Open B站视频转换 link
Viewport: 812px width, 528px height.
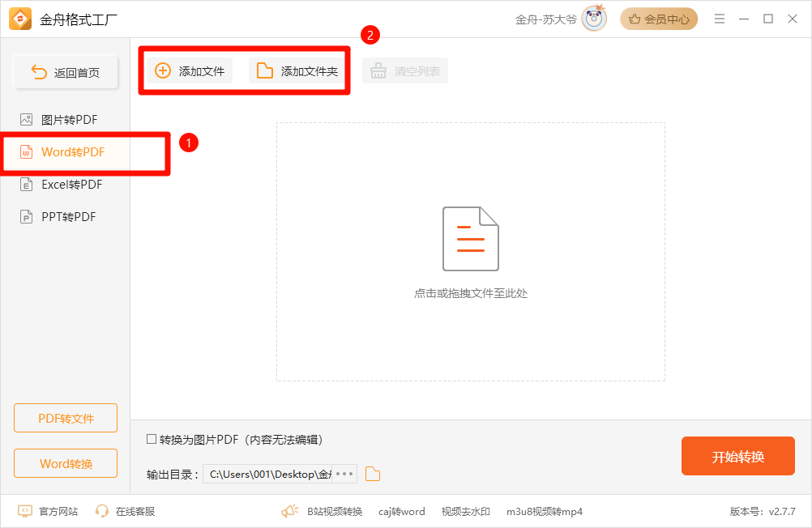[x=335, y=512]
